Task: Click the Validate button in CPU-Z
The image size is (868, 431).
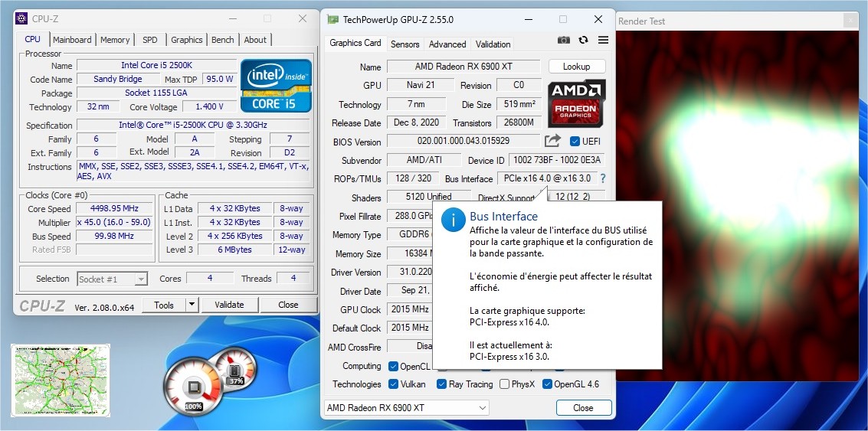Action: [229, 304]
